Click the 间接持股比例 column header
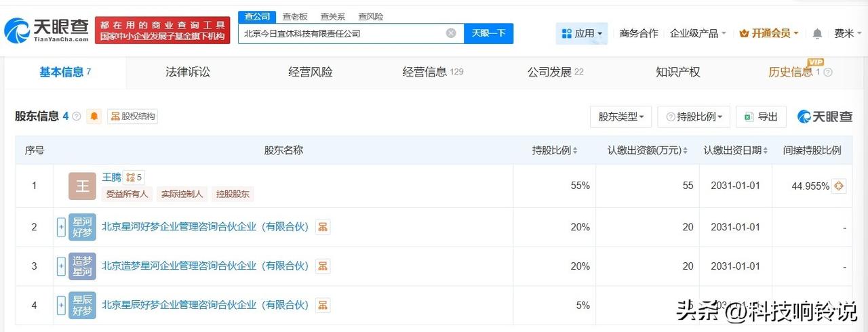Viewport: 868px width, 332px height. (x=812, y=150)
